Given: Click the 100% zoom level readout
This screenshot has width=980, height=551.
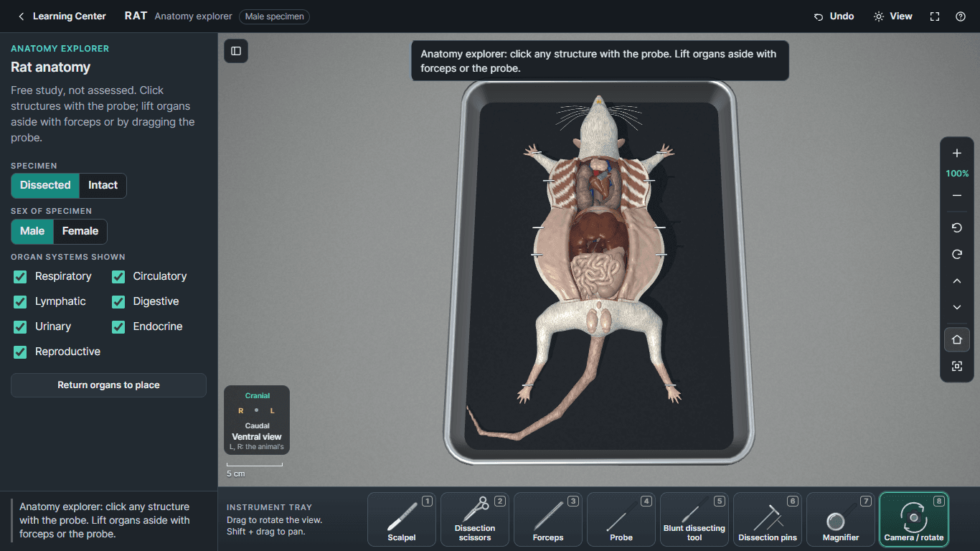Looking at the screenshot, I should [x=957, y=174].
